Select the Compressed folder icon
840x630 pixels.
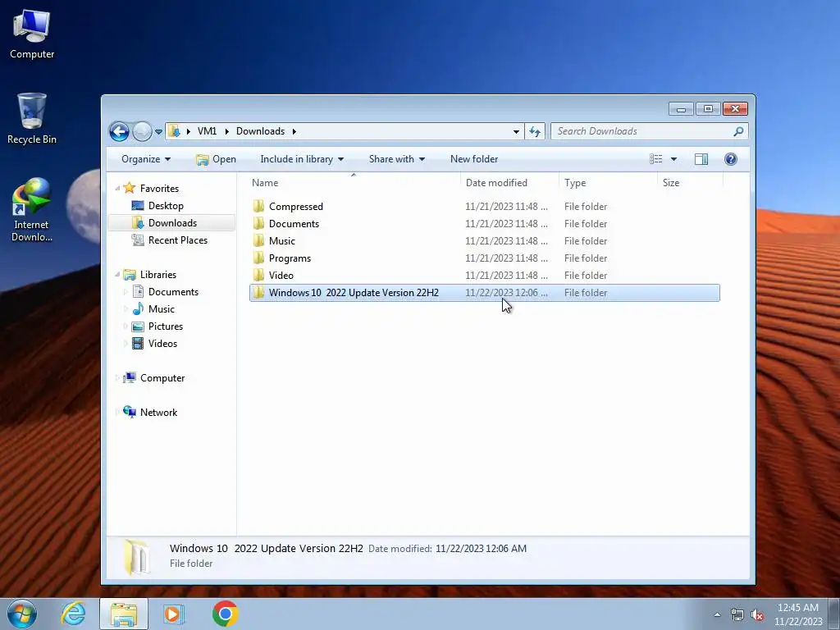click(x=258, y=206)
